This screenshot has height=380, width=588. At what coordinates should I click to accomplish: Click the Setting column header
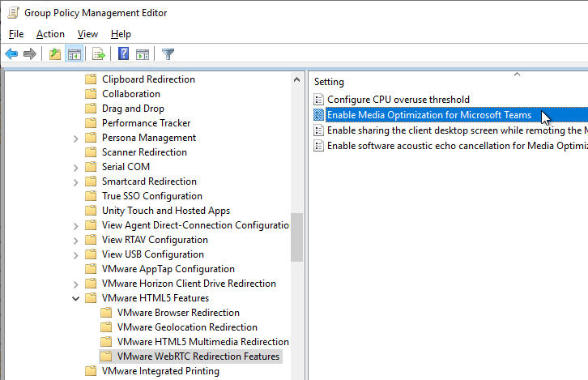click(330, 82)
